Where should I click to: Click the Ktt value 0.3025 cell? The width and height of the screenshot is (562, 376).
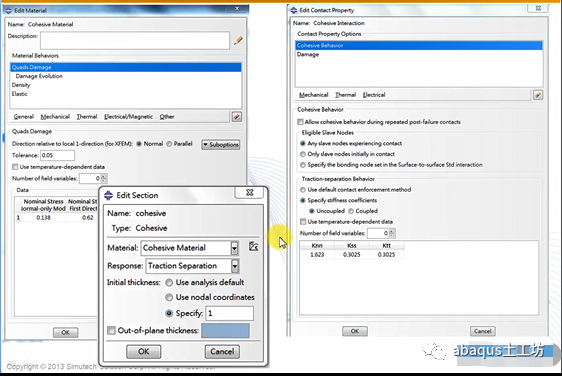click(386, 255)
